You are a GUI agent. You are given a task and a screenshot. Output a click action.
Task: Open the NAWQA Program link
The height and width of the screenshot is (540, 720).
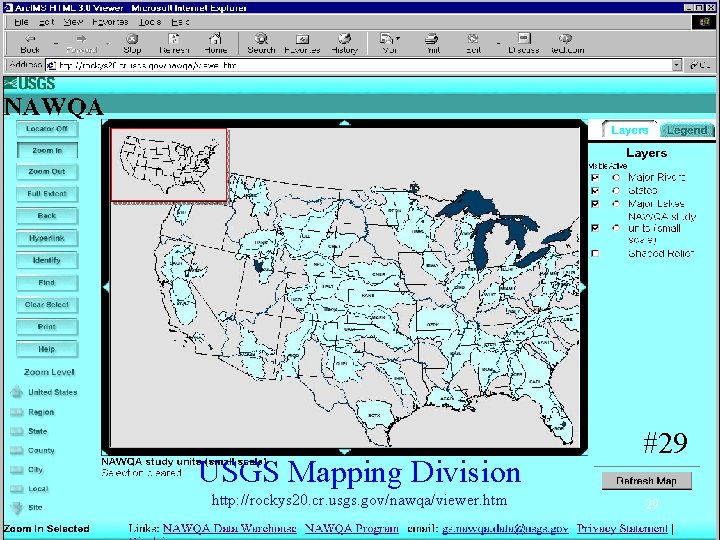(x=351, y=528)
